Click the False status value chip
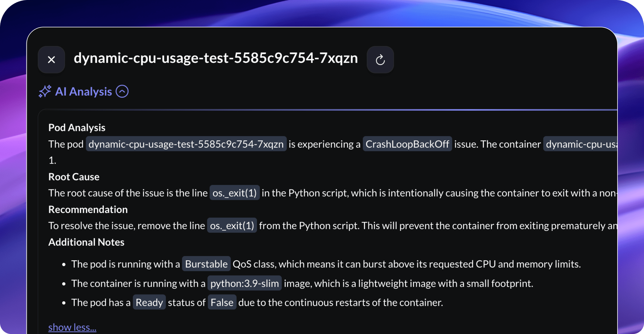 [222, 302]
